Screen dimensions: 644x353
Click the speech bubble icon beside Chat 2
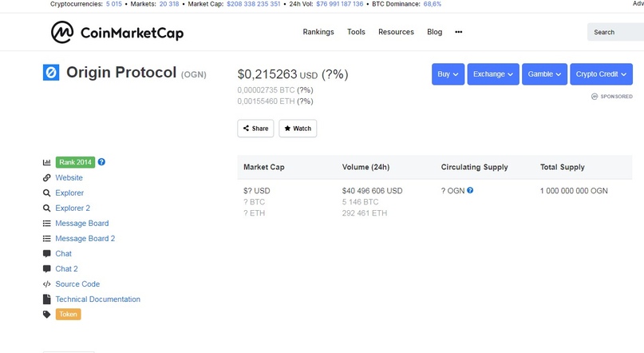[x=47, y=269]
